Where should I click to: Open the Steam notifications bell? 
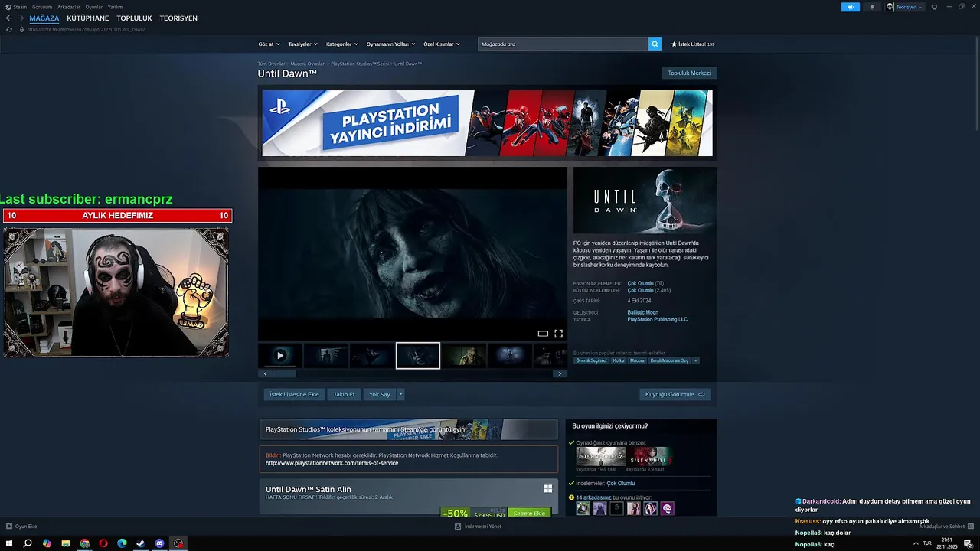click(x=871, y=7)
